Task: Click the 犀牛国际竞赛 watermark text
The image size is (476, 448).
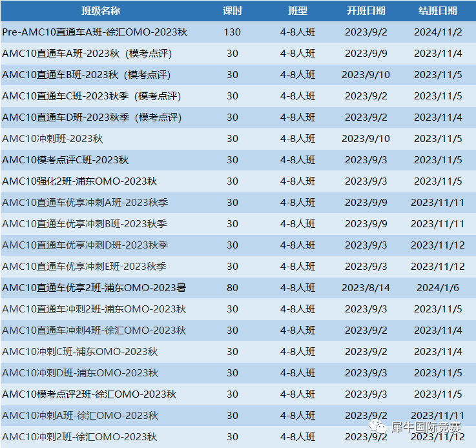Action: click(x=426, y=427)
